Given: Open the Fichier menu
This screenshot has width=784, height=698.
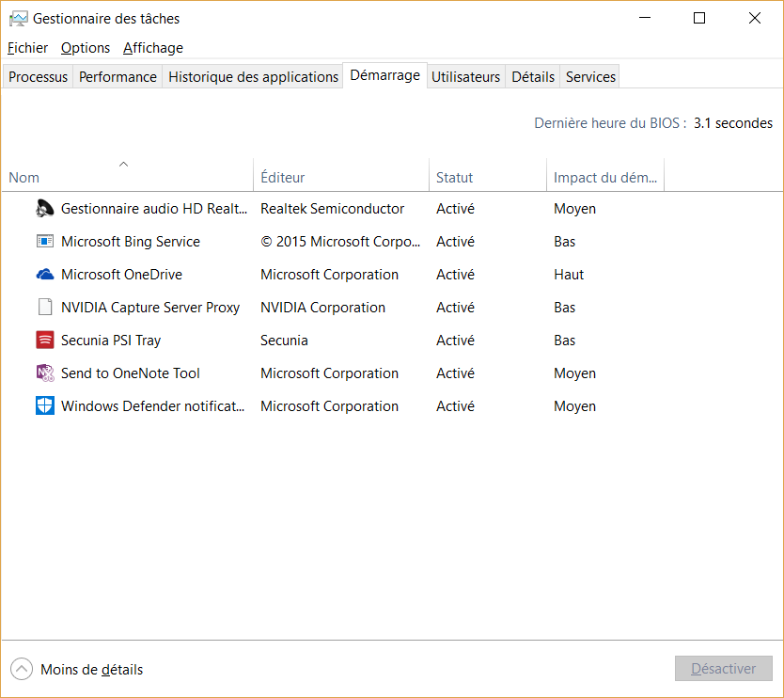Looking at the screenshot, I should [x=27, y=48].
